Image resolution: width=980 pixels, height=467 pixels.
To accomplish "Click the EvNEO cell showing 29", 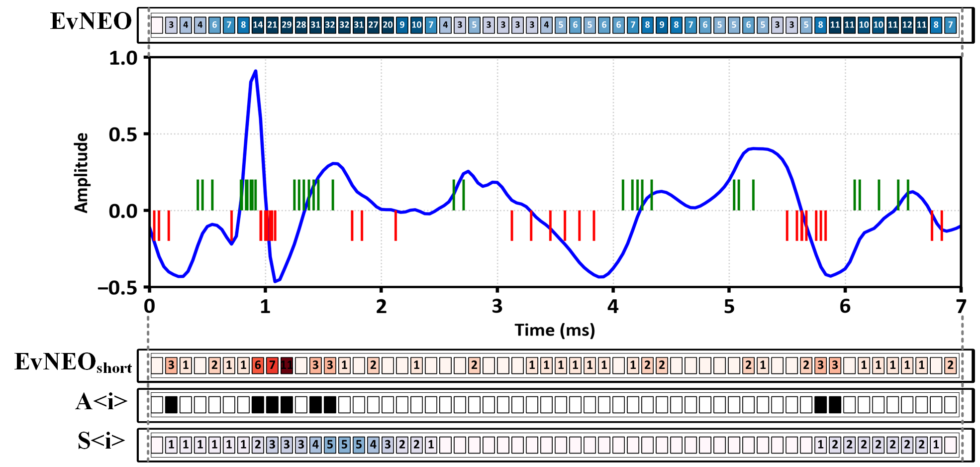I will pos(287,25).
